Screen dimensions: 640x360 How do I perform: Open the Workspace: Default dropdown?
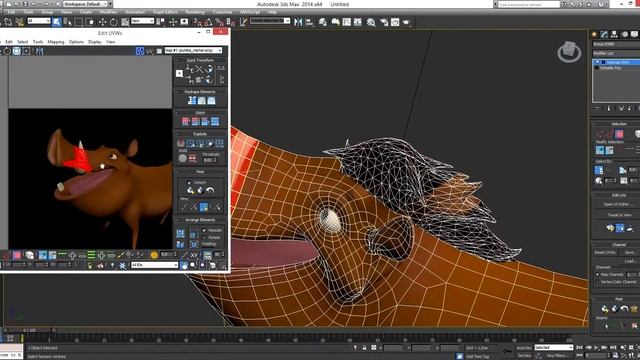click(x=87, y=4)
